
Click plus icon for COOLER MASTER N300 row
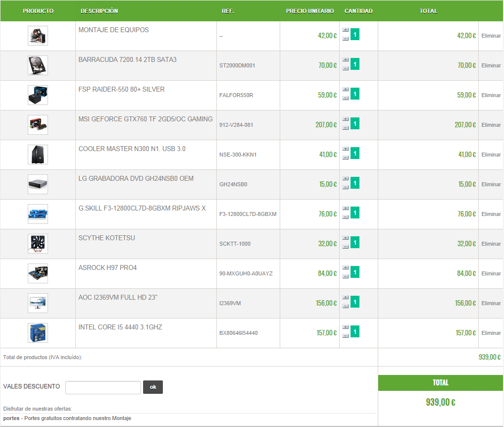click(345, 149)
